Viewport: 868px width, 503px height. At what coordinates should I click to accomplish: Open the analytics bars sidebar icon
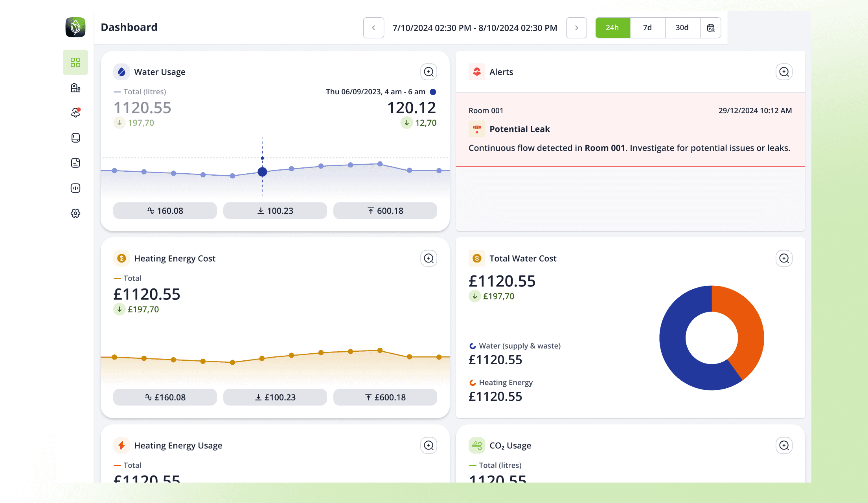75,188
